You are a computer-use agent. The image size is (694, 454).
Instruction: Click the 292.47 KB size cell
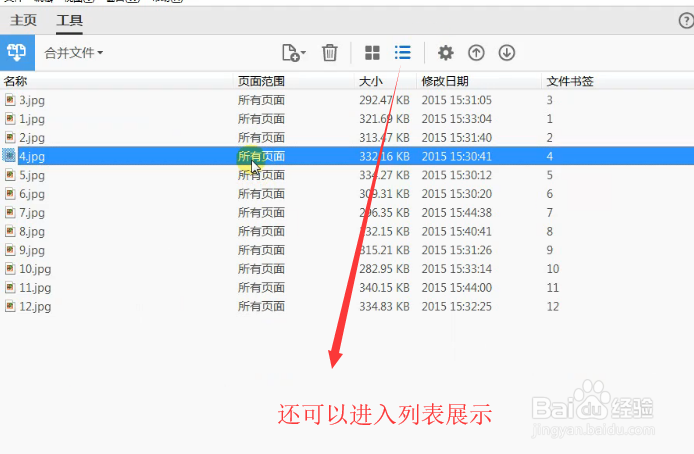[x=384, y=100]
